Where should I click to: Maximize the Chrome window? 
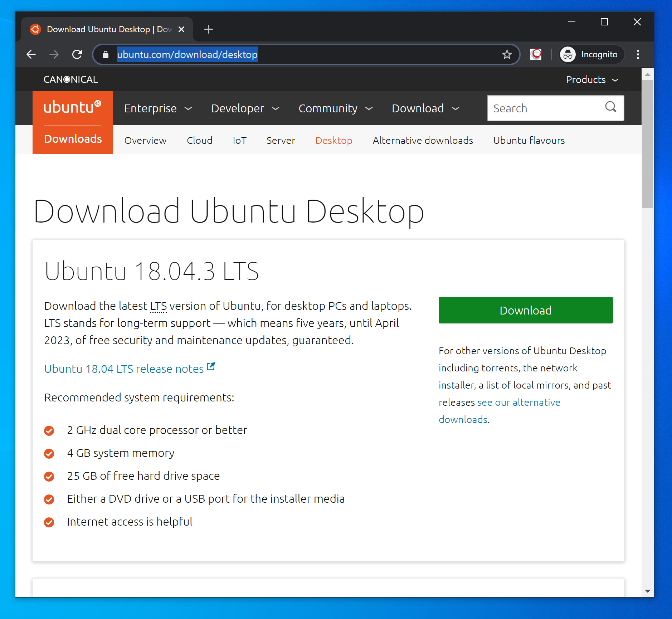[604, 22]
